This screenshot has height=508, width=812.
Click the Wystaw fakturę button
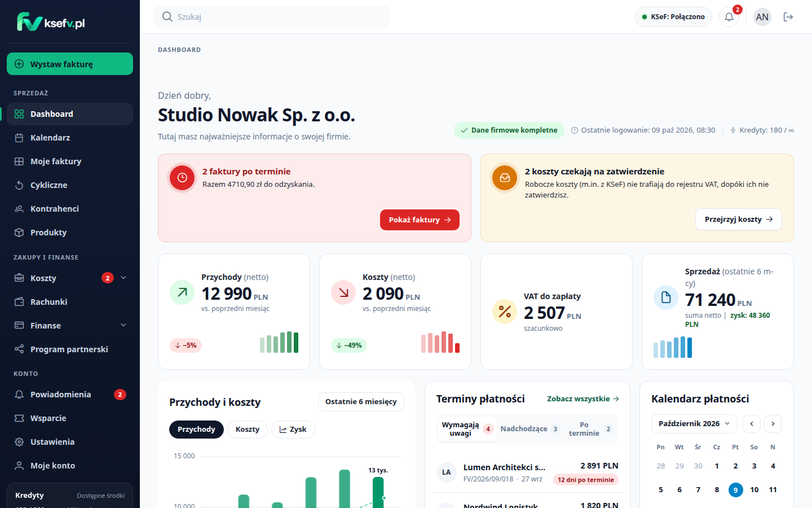pyautogui.click(x=70, y=64)
